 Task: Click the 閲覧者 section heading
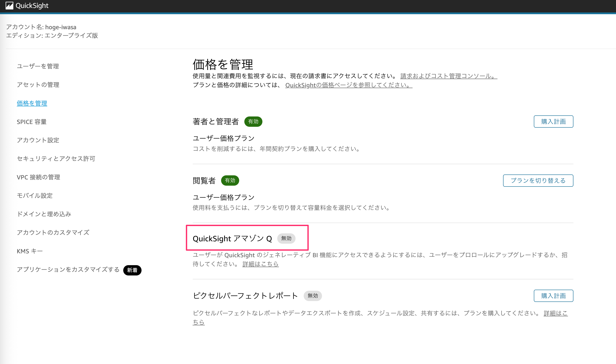coord(204,180)
